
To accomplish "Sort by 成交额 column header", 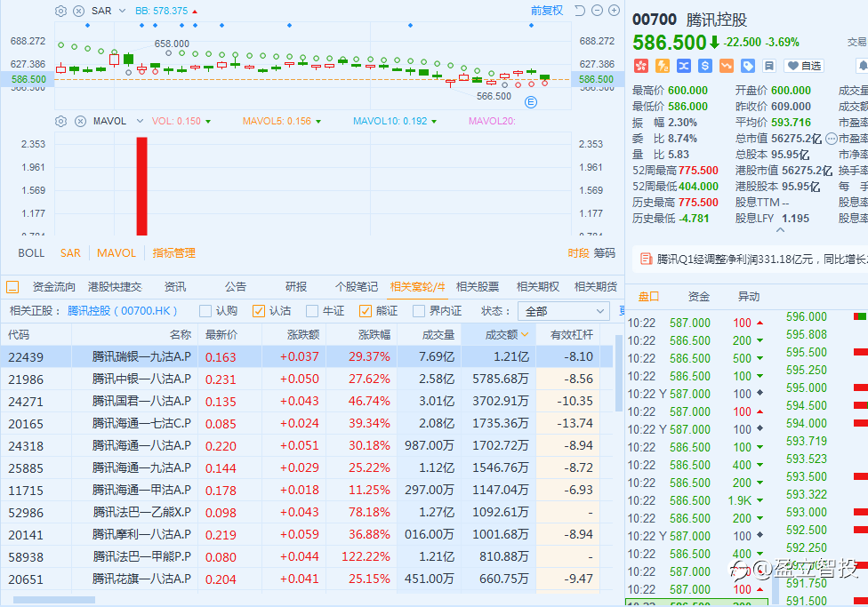I will pos(499,335).
